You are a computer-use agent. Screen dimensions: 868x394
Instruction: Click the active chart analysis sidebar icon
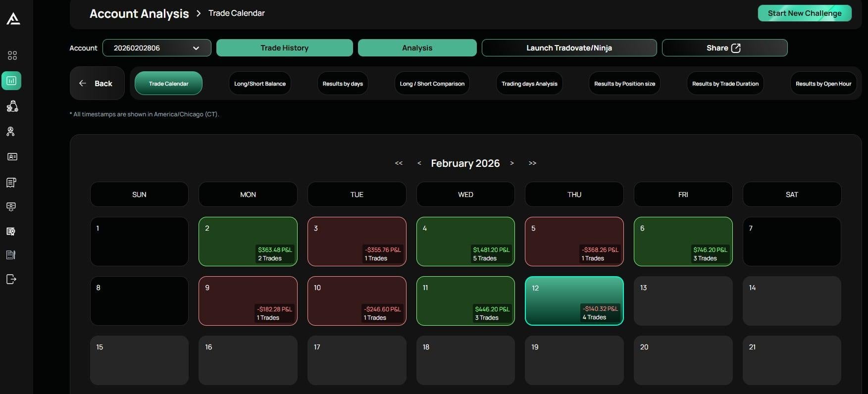pos(11,81)
